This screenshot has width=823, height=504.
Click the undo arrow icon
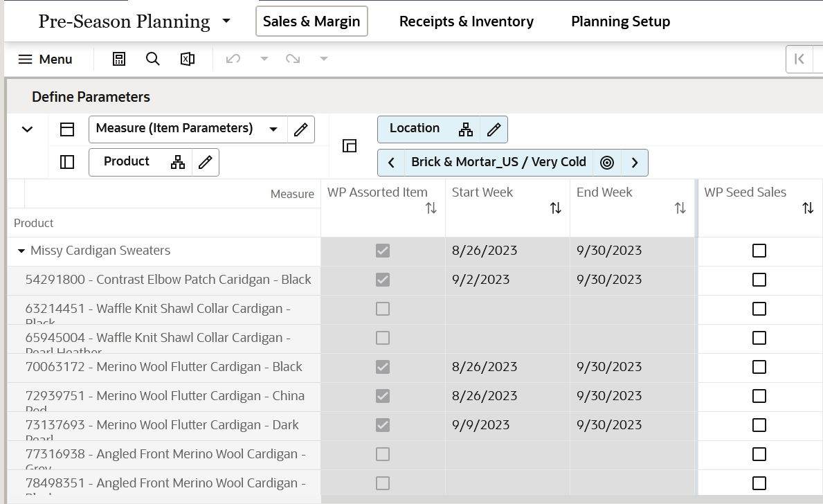click(233, 59)
